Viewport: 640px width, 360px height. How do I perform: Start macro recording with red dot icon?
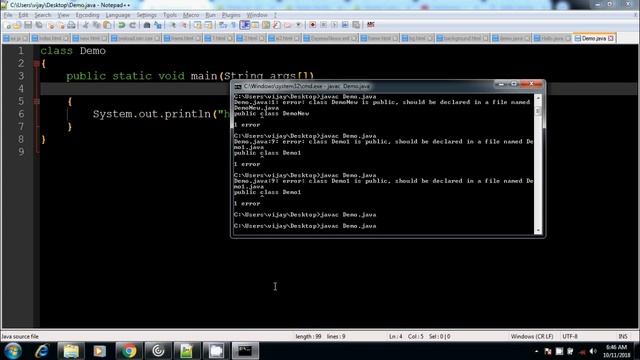coord(313,25)
